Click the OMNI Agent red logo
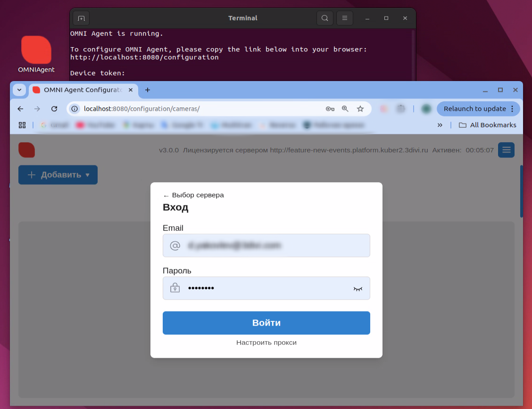Image resolution: width=532 pixels, height=409 pixels. click(x=27, y=150)
